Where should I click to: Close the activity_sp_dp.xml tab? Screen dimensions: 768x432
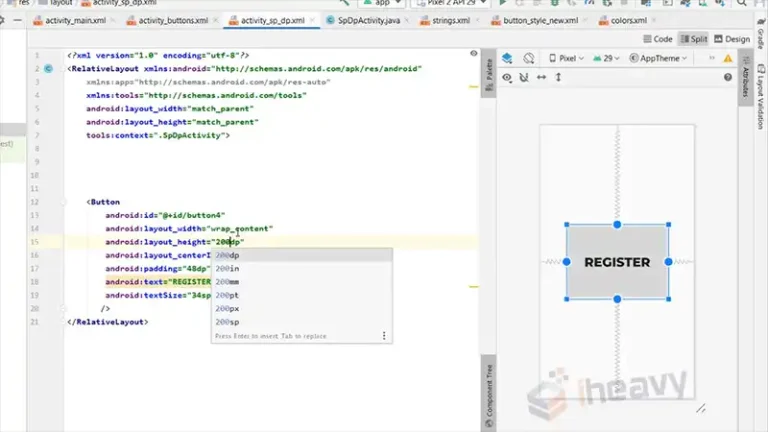point(312,21)
